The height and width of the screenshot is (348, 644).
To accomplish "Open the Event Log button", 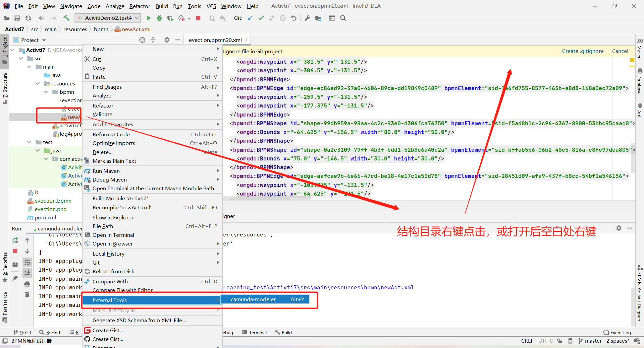I will click(617, 333).
